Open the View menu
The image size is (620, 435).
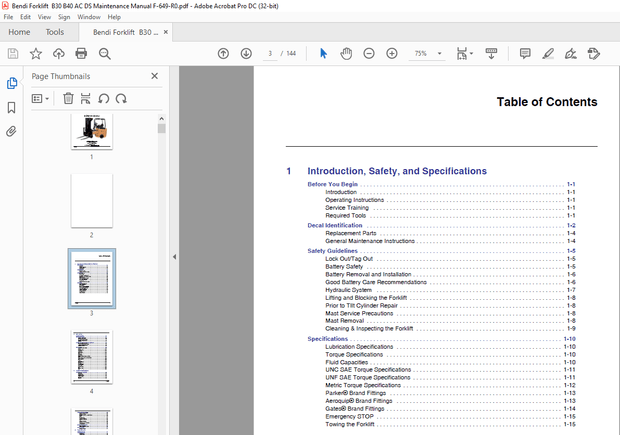click(x=44, y=17)
